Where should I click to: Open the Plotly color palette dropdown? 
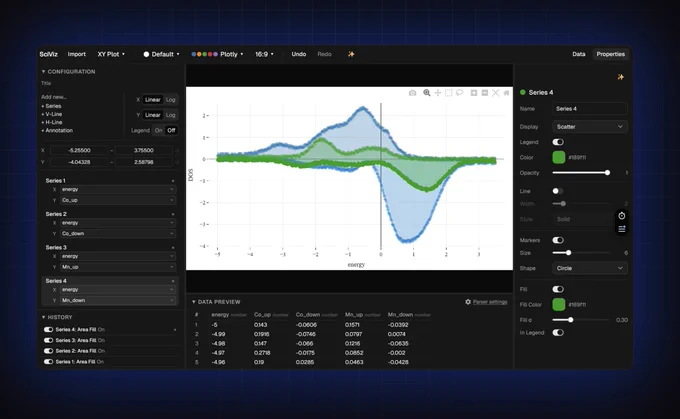click(217, 54)
